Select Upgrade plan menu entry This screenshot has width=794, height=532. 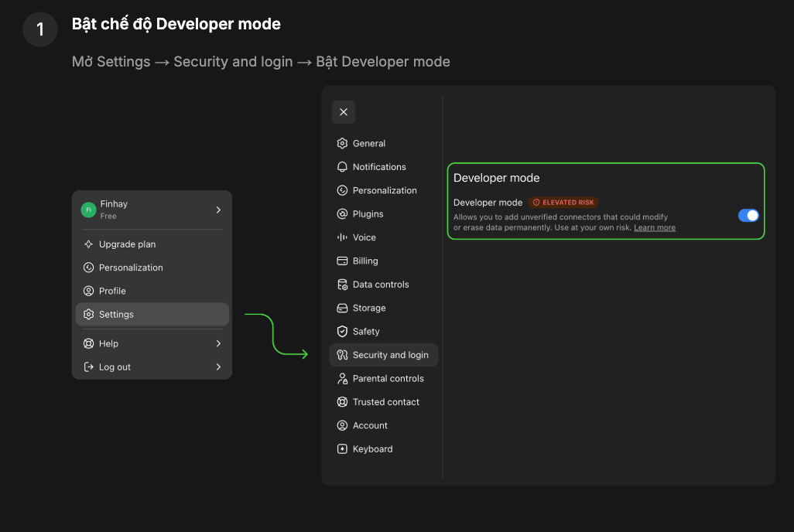point(152,244)
